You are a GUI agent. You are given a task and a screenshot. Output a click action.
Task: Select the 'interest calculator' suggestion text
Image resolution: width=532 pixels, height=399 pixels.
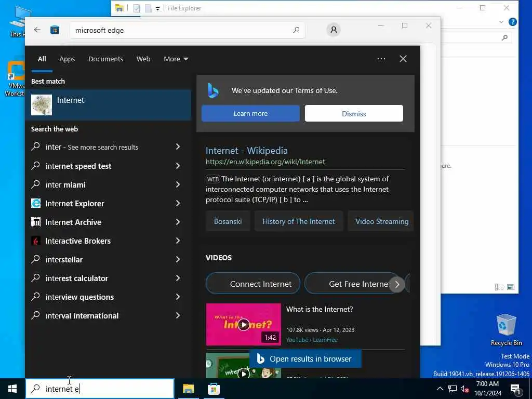pyautogui.click(x=77, y=278)
